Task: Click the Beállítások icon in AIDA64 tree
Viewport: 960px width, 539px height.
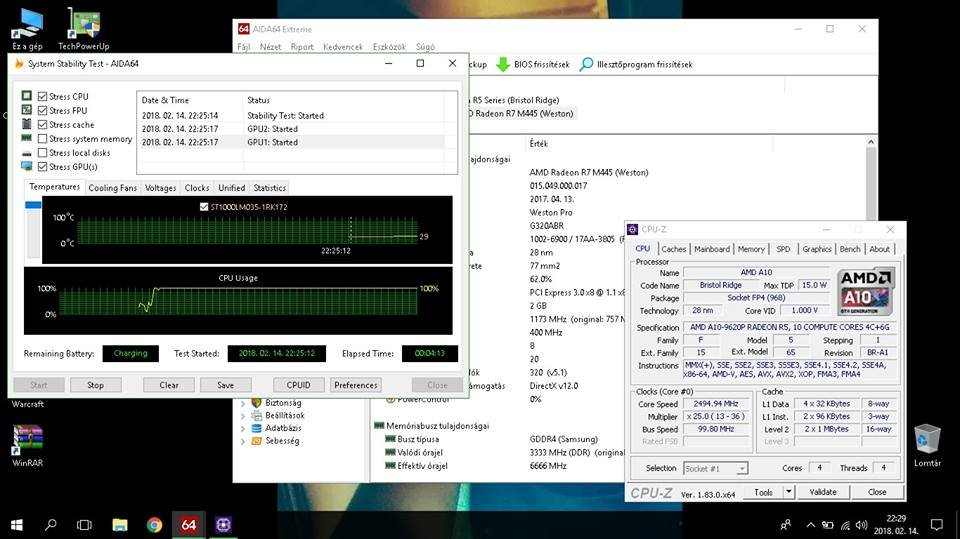Action: point(257,415)
